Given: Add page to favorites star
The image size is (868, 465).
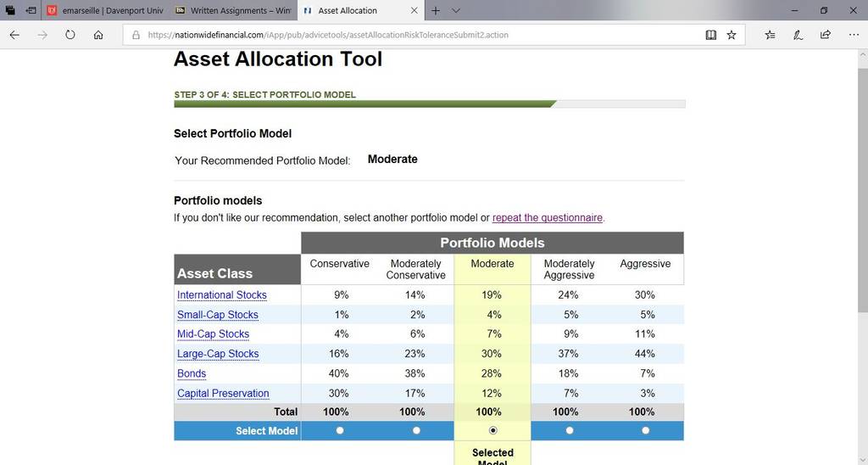Looking at the screenshot, I should point(732,35).
